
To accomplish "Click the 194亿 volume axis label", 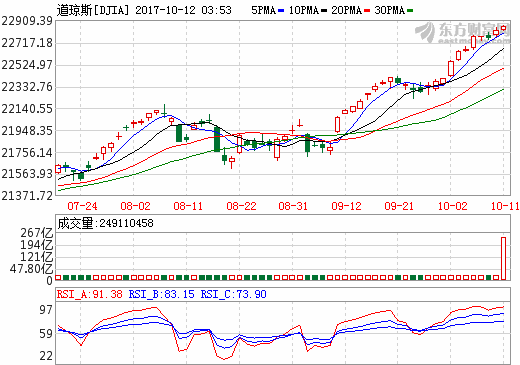I will coord(37,245).
